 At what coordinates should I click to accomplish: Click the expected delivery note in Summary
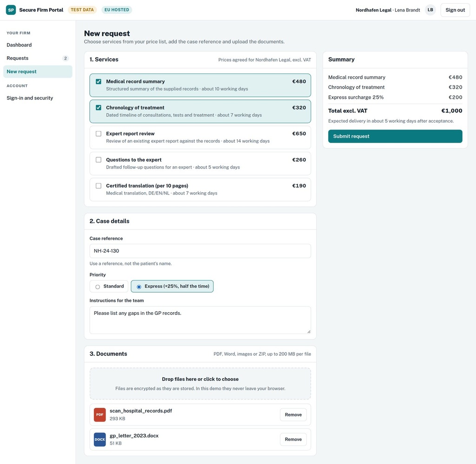pos(390,121)
